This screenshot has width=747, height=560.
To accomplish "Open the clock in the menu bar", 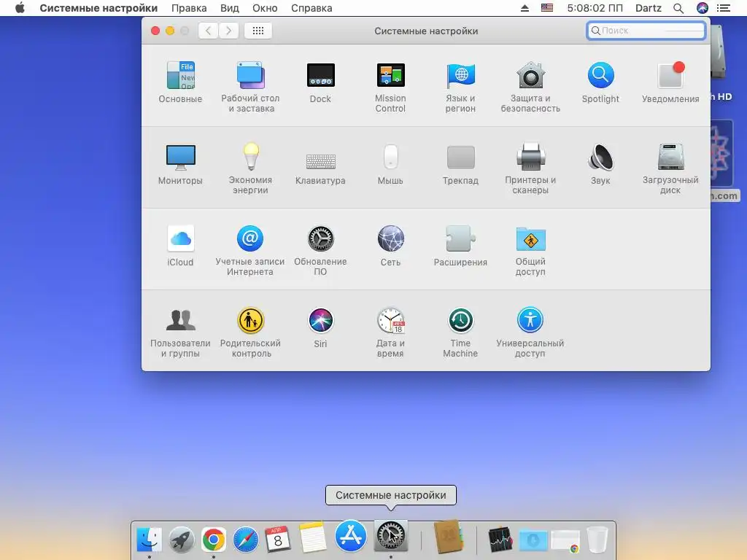I will (x=595, y=8).
